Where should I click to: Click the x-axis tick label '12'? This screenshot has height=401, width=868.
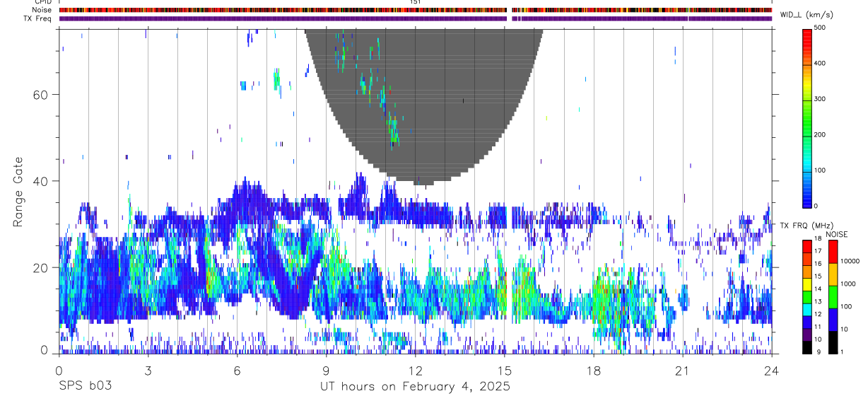415,370
